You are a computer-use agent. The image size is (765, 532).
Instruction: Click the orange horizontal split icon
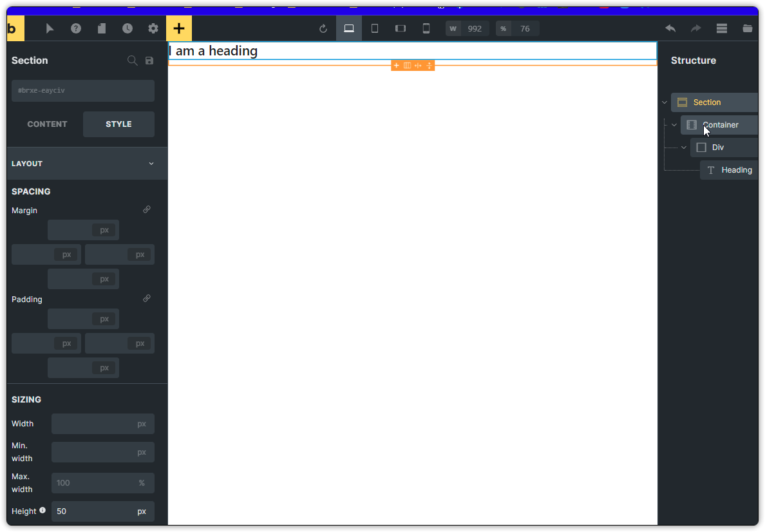coord(418,66)
